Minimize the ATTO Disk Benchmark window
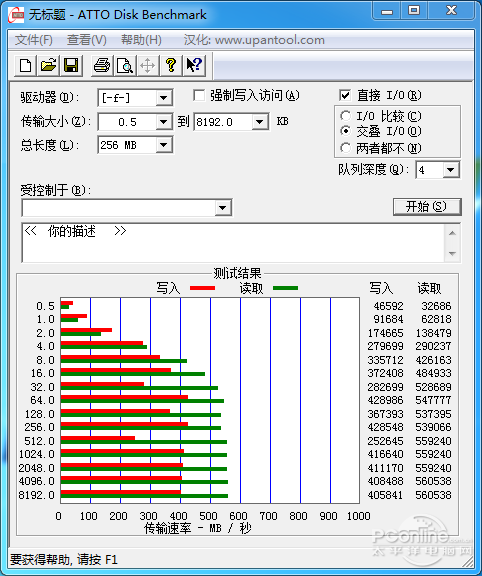The width and height of the screenshot is (482, 576). click(386, 11)
